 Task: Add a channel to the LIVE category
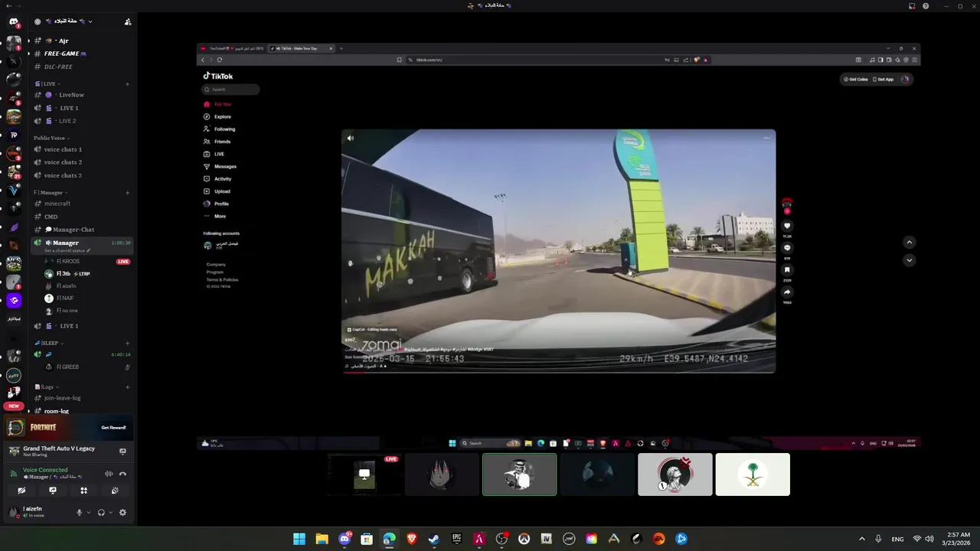tap(127, 83)
